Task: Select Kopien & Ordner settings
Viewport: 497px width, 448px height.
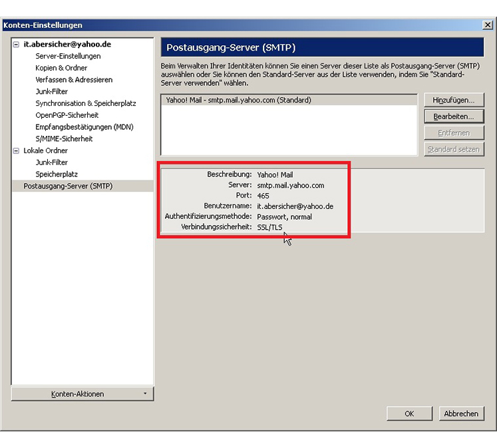Action: point(61,68)
